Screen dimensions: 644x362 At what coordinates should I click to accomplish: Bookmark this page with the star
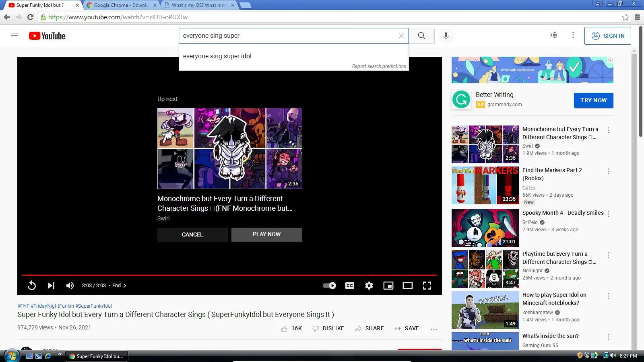click(x=625, y=17)
